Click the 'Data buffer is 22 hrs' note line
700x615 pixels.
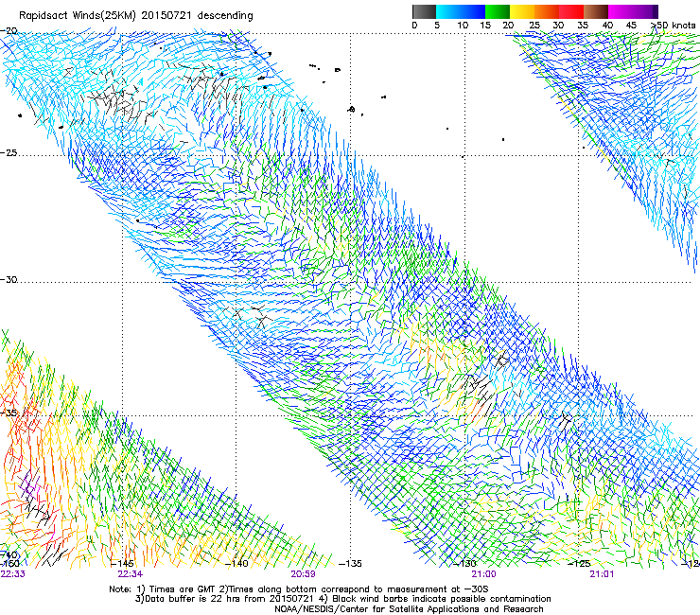pos(342,599)
